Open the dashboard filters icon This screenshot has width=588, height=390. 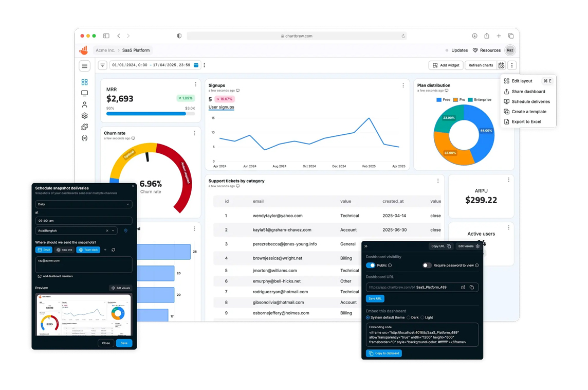tap(102, 65)
